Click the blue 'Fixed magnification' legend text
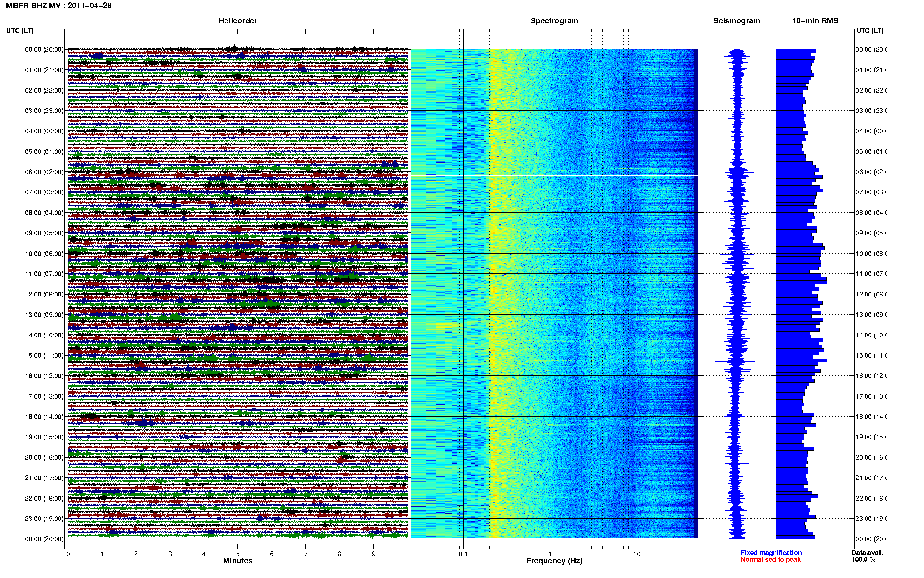The height and width of the screenshot is (578, 924). 771,553
